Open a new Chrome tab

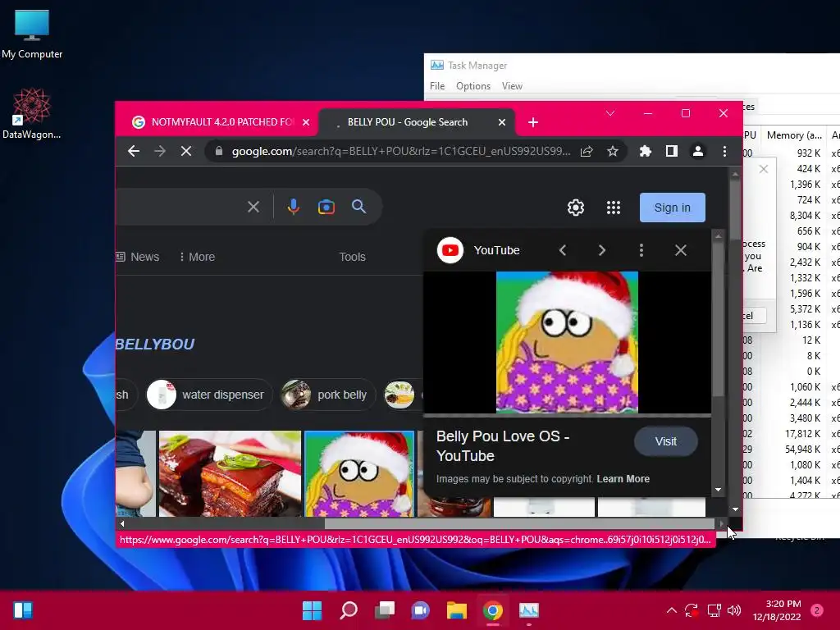(x=533, y=123)
